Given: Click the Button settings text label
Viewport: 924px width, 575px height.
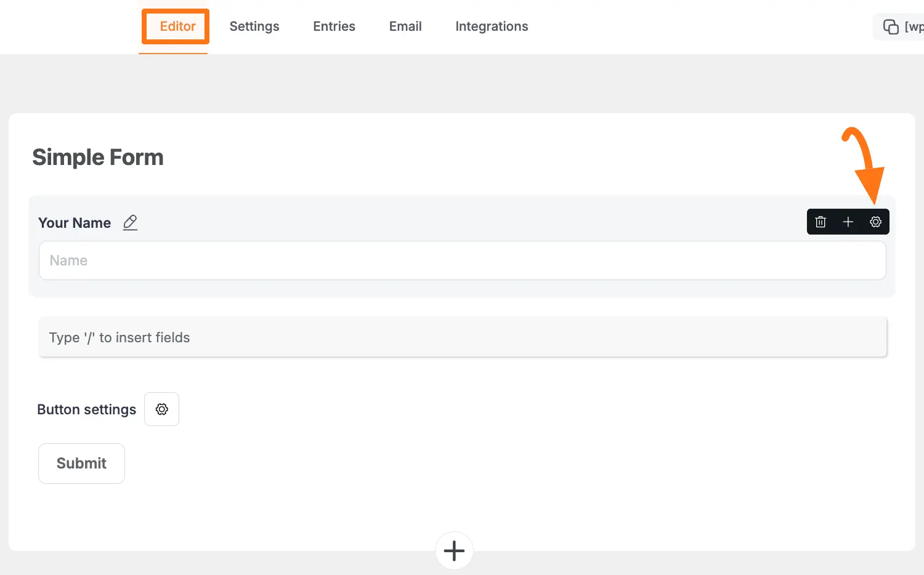Looking at the screenshot, I should (86, 409).
